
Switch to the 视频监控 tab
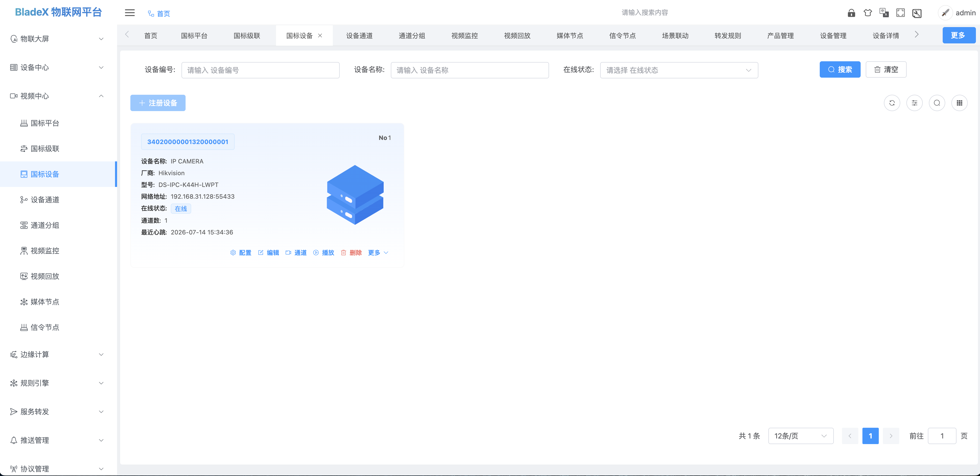[464, 36]
